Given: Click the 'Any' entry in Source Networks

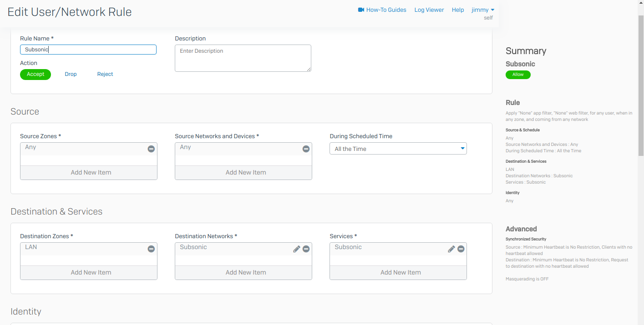Looking at the screenshot, I should [x=185, y=147].
